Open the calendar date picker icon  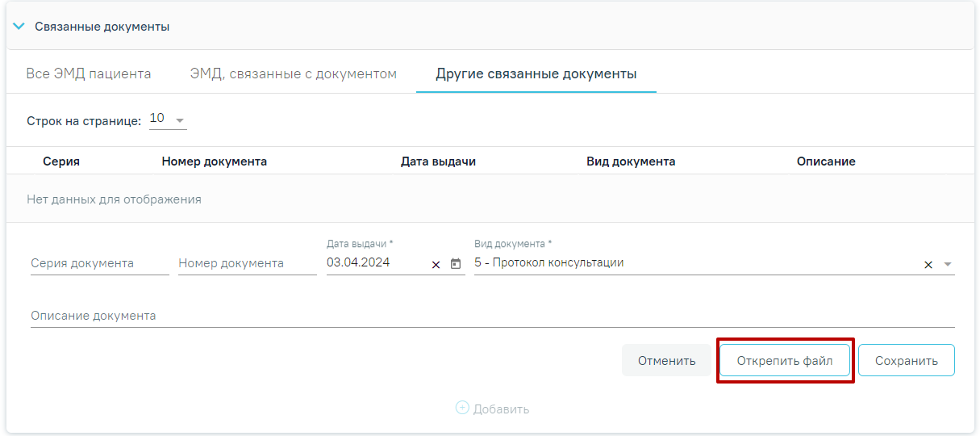click(456, 263)
